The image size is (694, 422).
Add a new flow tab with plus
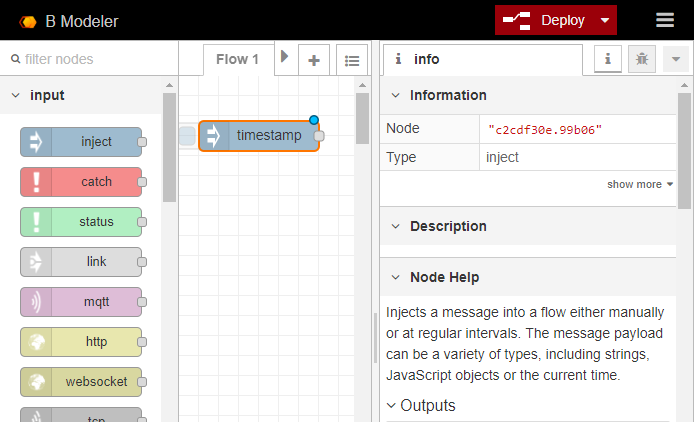point(314,60)
